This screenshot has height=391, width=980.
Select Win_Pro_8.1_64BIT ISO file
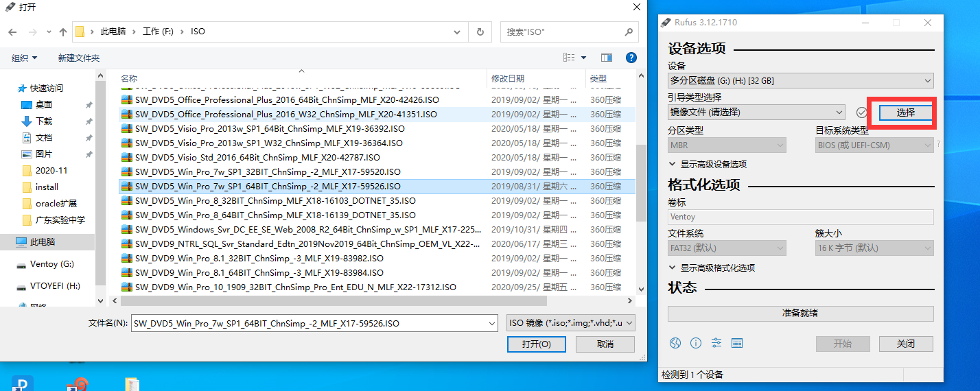coord(259,272)
